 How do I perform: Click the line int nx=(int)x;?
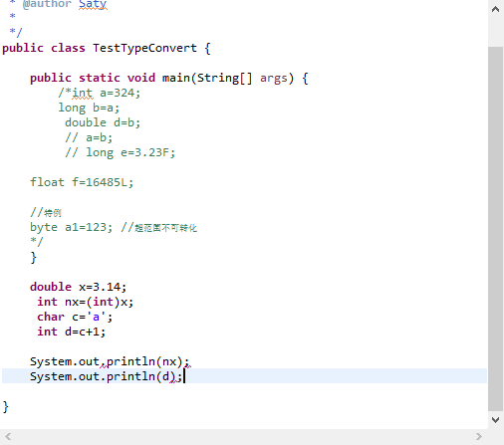click(85, 302)
